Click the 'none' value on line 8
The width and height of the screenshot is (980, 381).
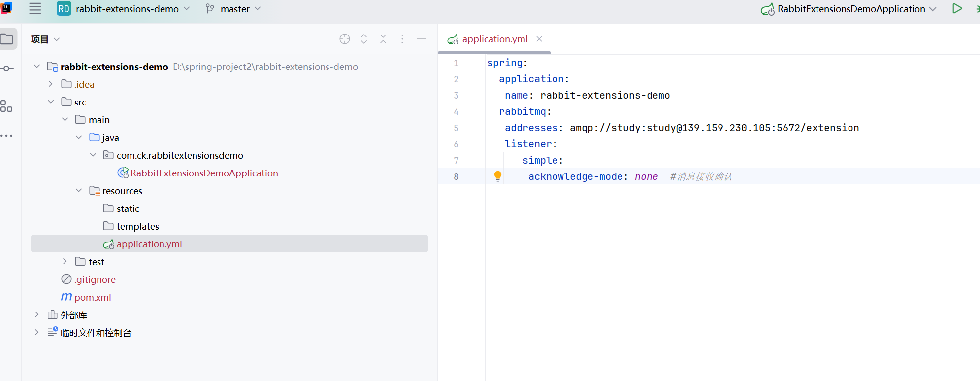click(646, 177)
